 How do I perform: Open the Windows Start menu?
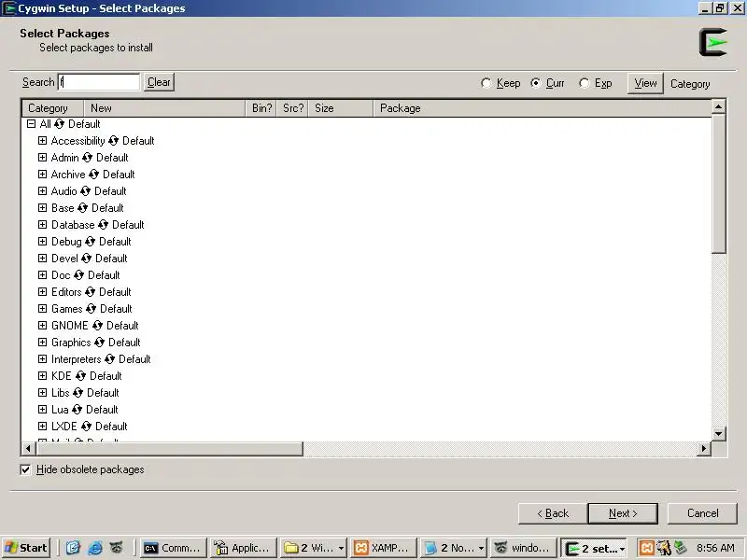tap(26, 548)
